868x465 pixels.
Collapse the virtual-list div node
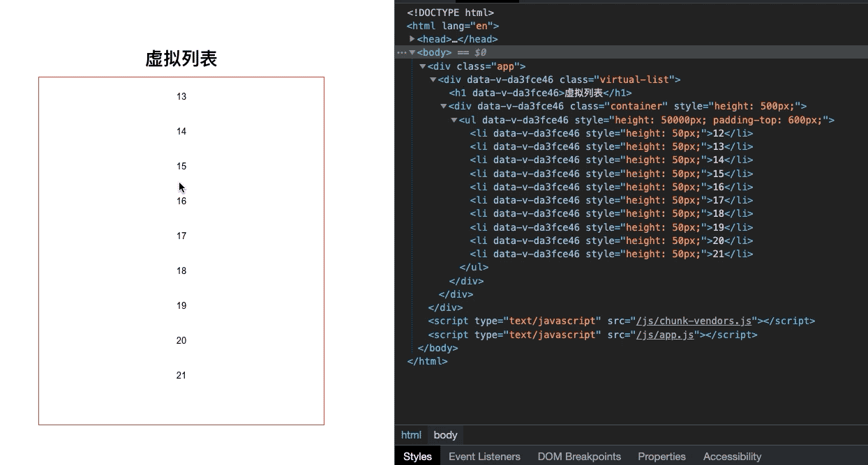tap(433, 80)
